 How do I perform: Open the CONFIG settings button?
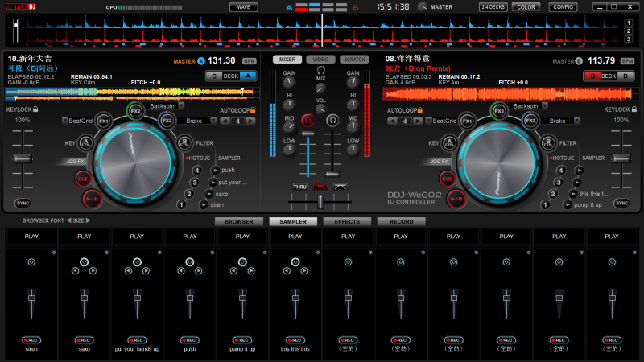(x=563, y=7)
